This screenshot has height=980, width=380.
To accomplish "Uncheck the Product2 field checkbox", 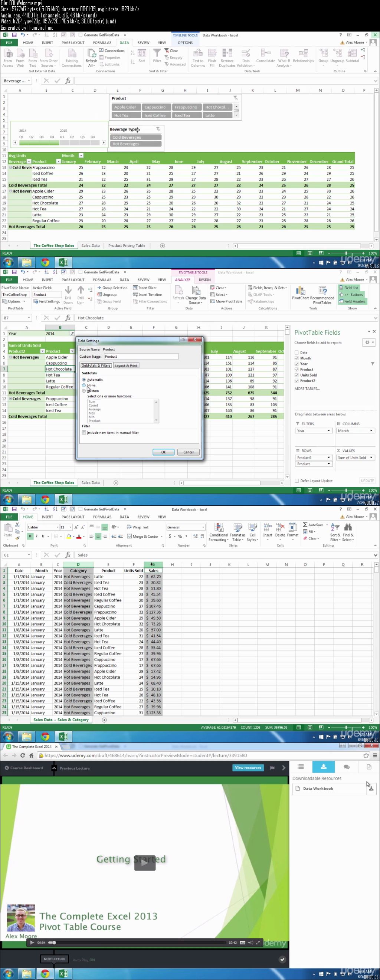I will (297, 381).
